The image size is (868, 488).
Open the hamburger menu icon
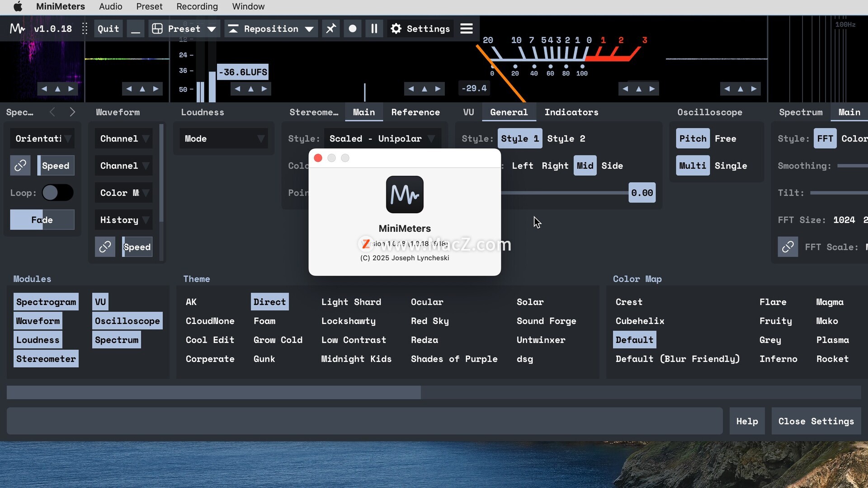pos(467,29)
